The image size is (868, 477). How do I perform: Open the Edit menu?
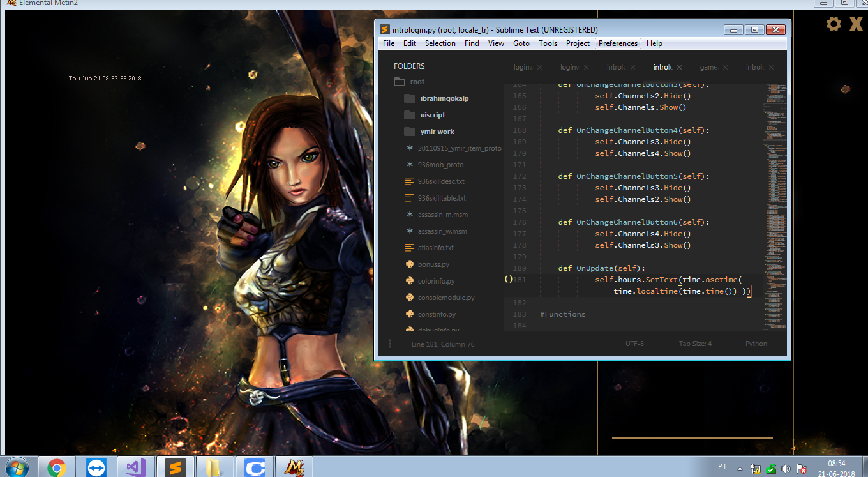coord(410,43)
